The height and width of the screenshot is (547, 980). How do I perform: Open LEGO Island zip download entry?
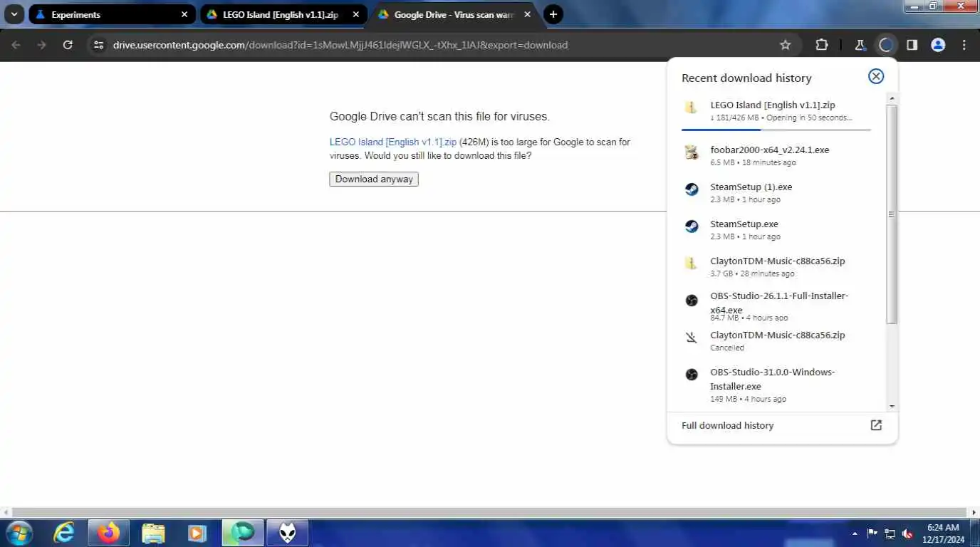tap(776, 111)
